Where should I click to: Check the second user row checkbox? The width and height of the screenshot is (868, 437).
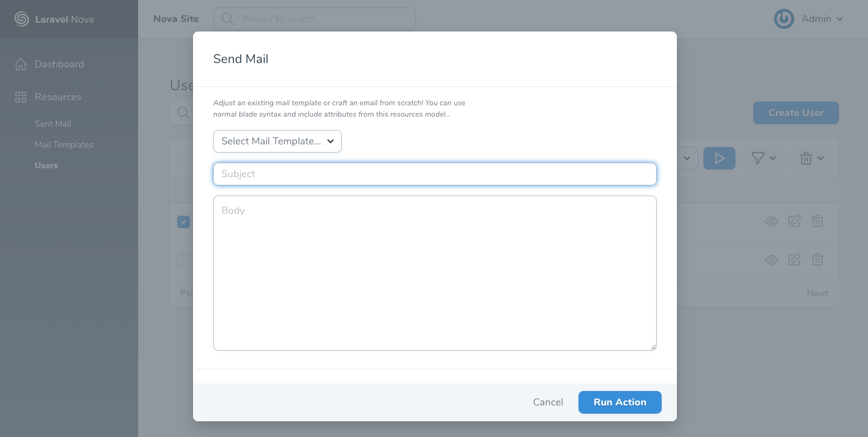184,260
